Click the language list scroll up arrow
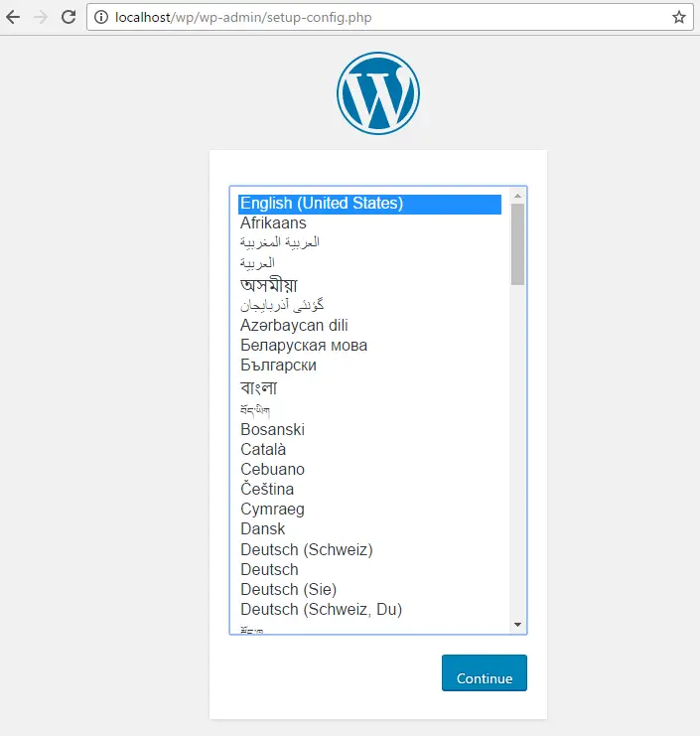 (x=518, y=196)
